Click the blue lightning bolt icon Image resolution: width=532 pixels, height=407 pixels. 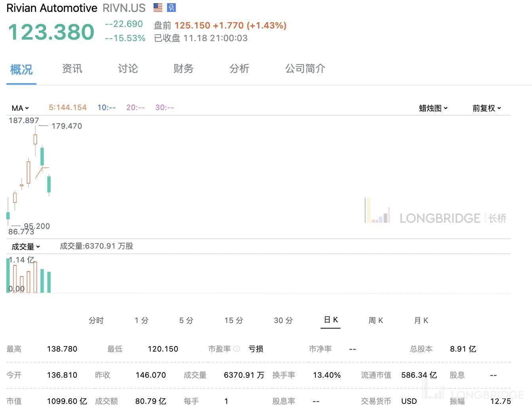pos(171,8)
